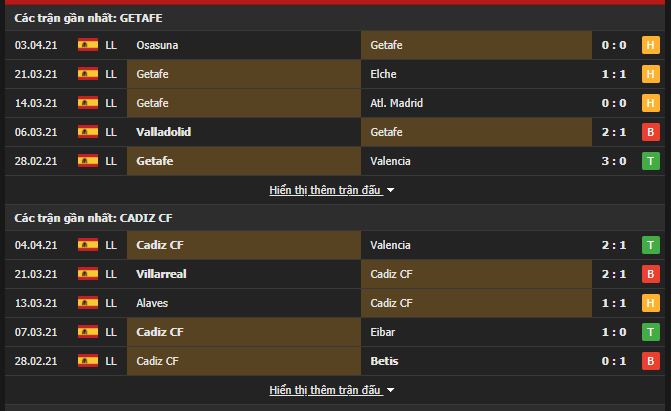Click the LL league label in Getafe vs Valencia row
The height and width of the screenshot is (411, 671).
[111, 161]
